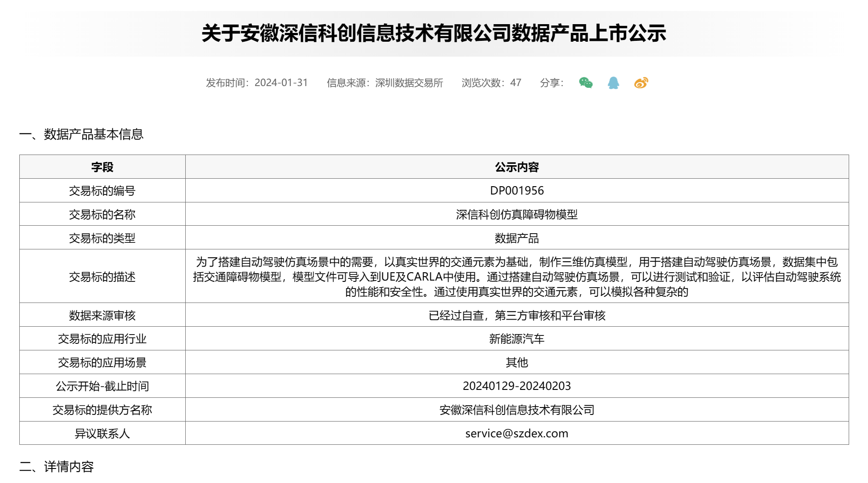Click the 交易标的应用行业 field cell
This screenshot has height=483, width=868.
tap(102, 339)
